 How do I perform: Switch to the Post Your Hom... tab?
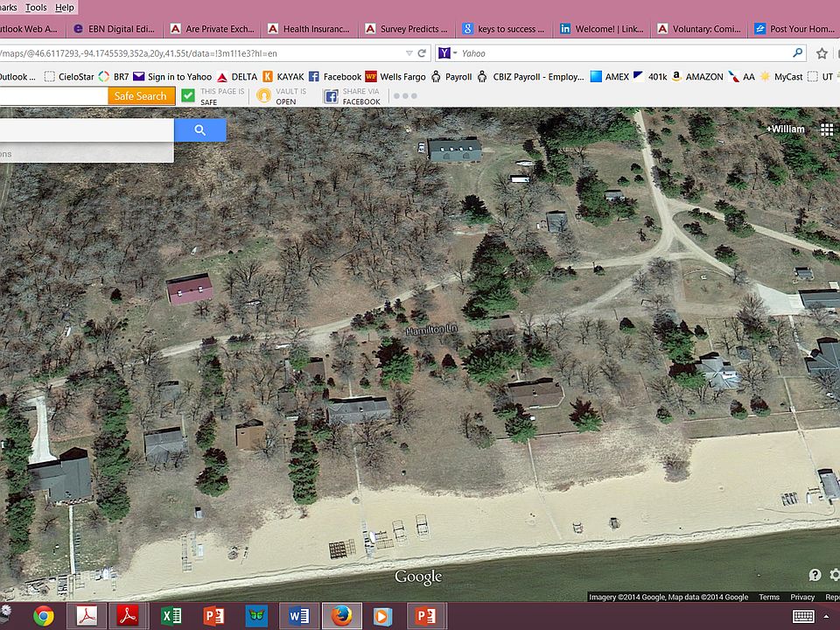pyautogui.click(x=794, y=29)
